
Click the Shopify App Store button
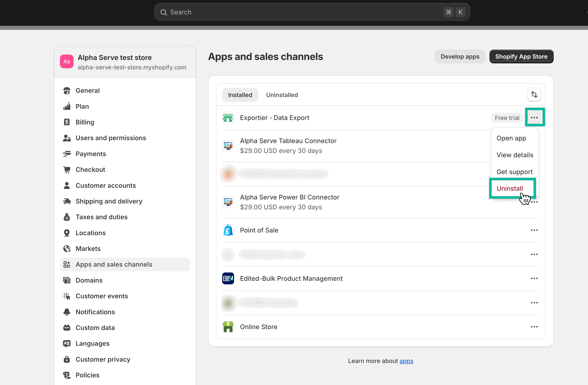pyautogui.click(x=521, y=57)
